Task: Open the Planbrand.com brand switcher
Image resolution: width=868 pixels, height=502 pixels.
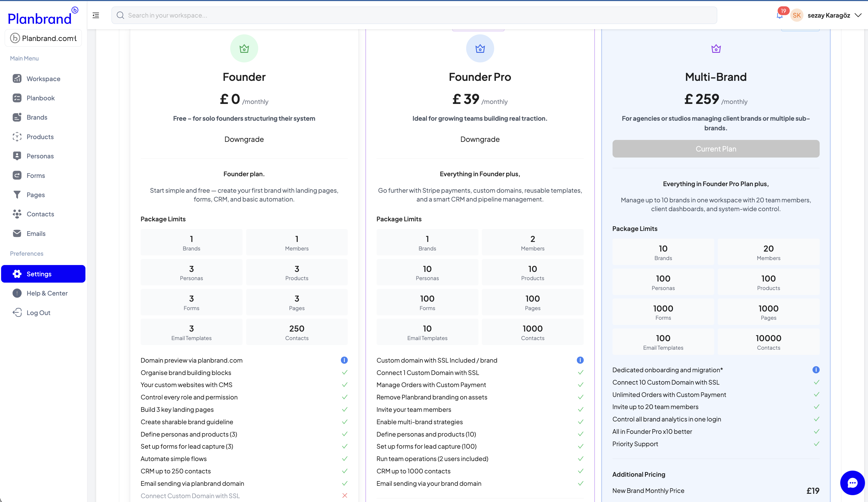Action: point(43,38)
